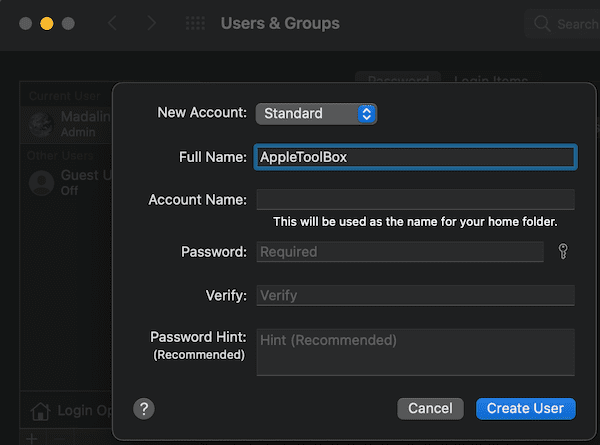Go back using the left chevron
The height and width of the screenshot is (445, 600).
click(112, 23)
